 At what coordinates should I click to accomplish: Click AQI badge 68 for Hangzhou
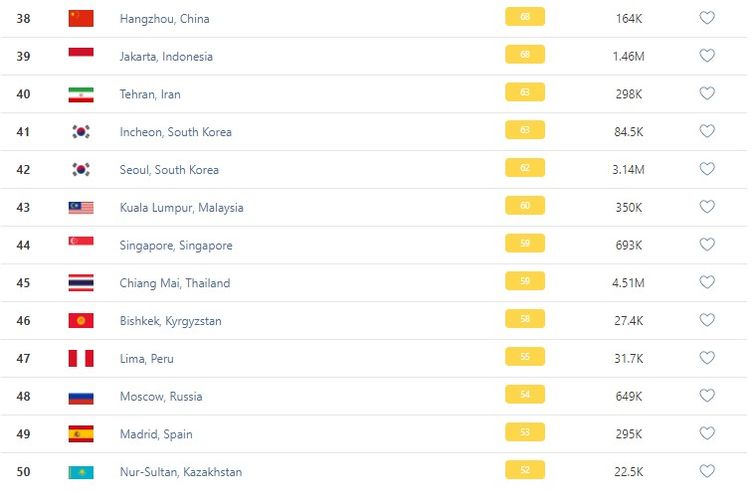(525, 18)
